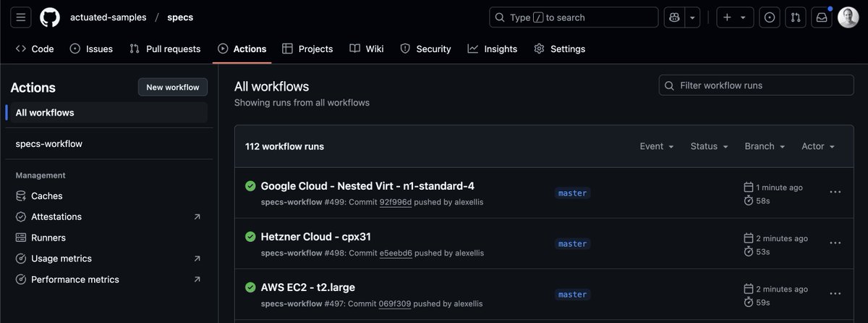Image resolution: width=868 pixels, height=323 pixels.
Task: Click success icon for Hetzner Cloud run
Action: click(250, 237)
